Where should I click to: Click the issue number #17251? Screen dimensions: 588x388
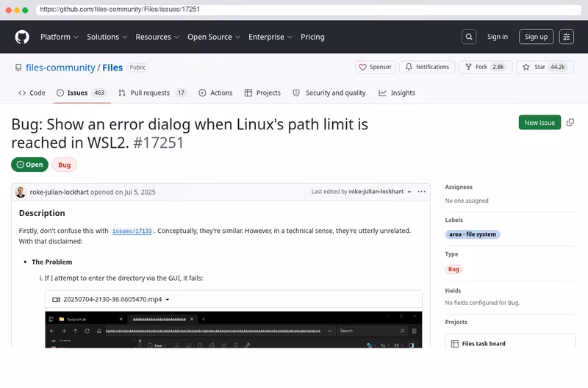[x=158, y=143]
